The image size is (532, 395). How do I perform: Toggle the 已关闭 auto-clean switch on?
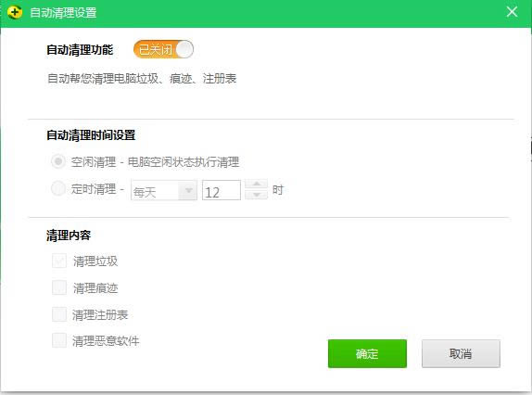163,49
